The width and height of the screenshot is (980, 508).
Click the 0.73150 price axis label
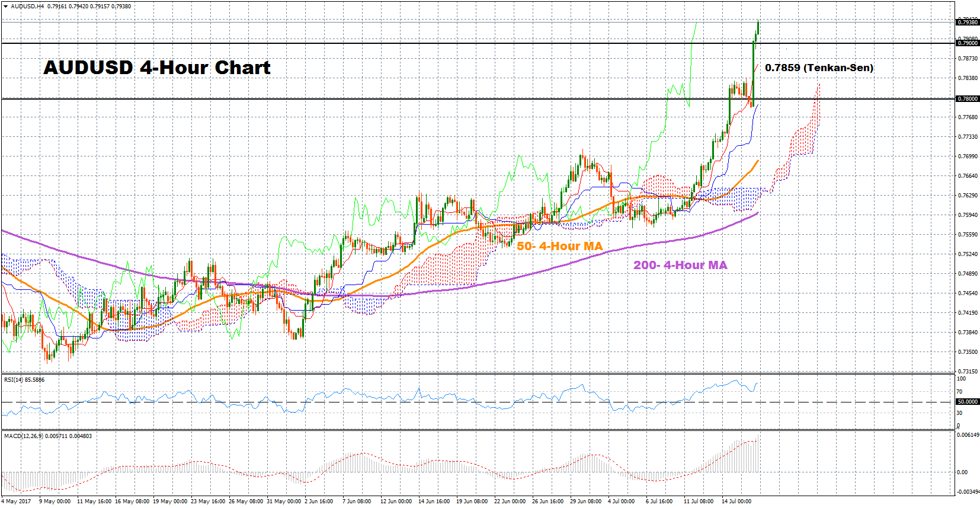(968, 372)
